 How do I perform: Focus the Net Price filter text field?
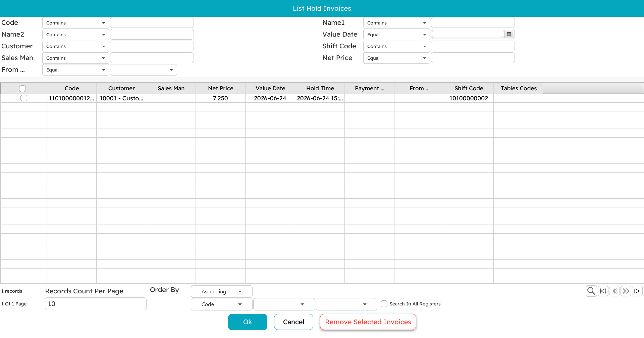click(x=473, y=58)
